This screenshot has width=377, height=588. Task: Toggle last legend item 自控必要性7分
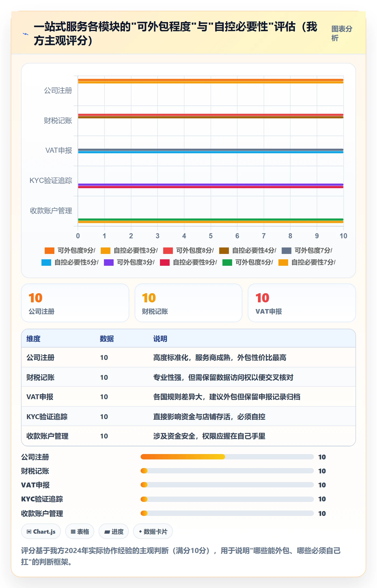[x=307, y=263]
